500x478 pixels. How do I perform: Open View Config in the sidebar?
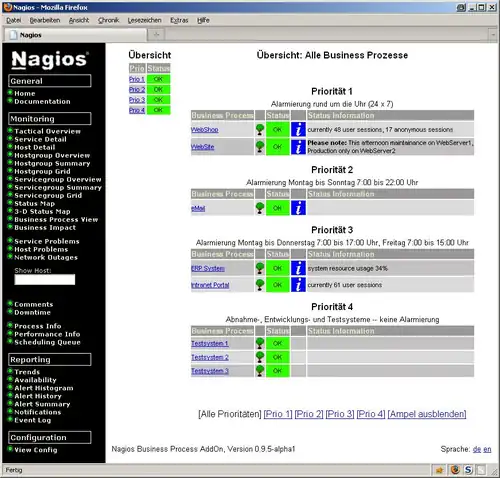tap(36, 450)
